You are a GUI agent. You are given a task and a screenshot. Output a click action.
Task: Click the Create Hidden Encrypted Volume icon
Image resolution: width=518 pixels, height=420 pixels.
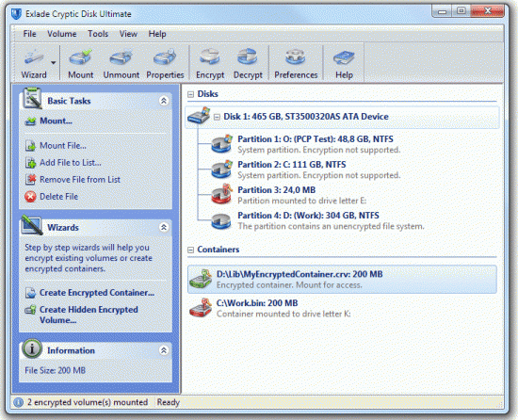pos(30,310)
